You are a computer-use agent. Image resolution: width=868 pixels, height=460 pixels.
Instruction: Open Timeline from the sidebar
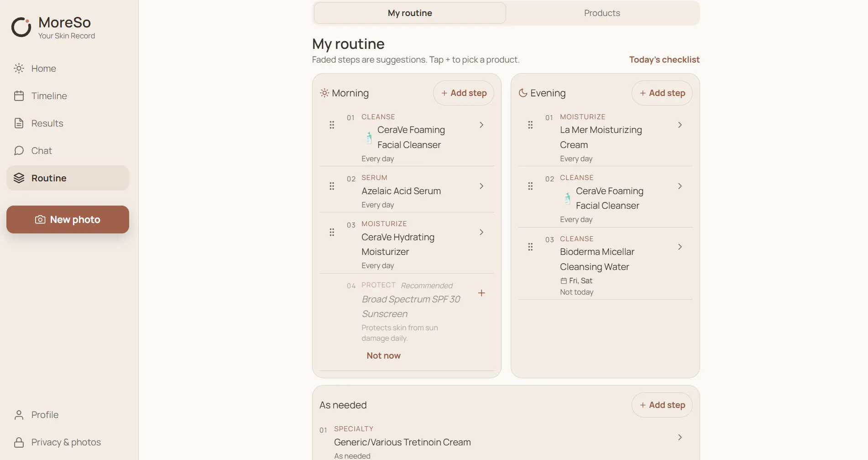coord(68,96)
